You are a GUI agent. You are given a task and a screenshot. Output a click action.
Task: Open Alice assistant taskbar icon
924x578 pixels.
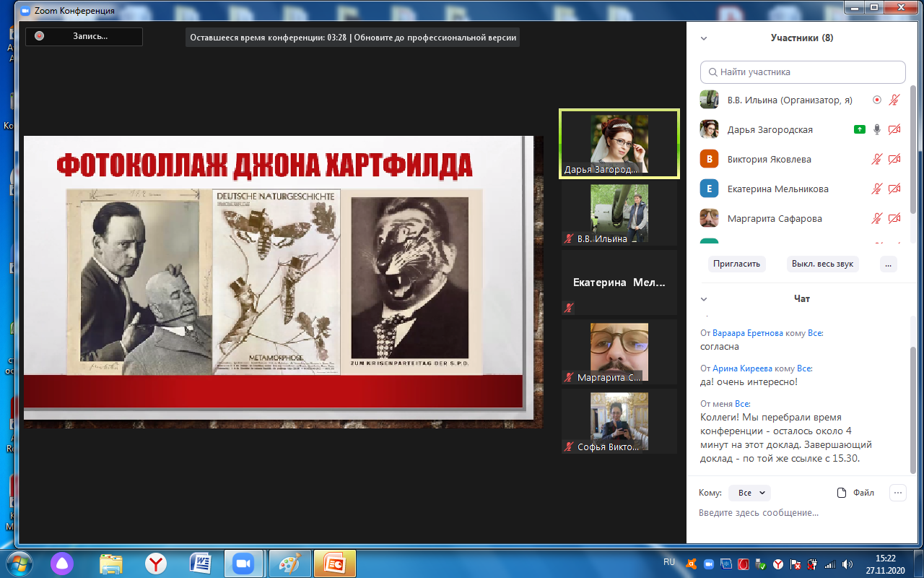tap(63, 564)
